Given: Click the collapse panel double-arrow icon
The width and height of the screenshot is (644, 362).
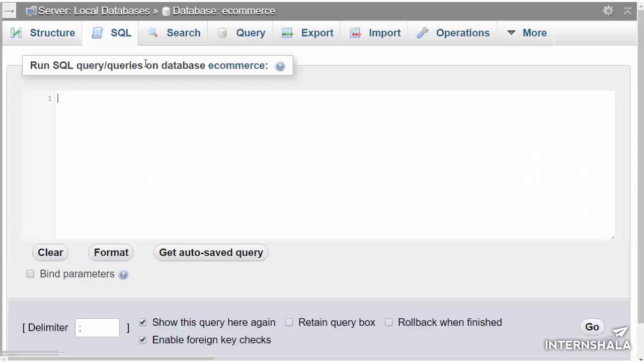Looking at the screenshot, I should pos(627,11).
